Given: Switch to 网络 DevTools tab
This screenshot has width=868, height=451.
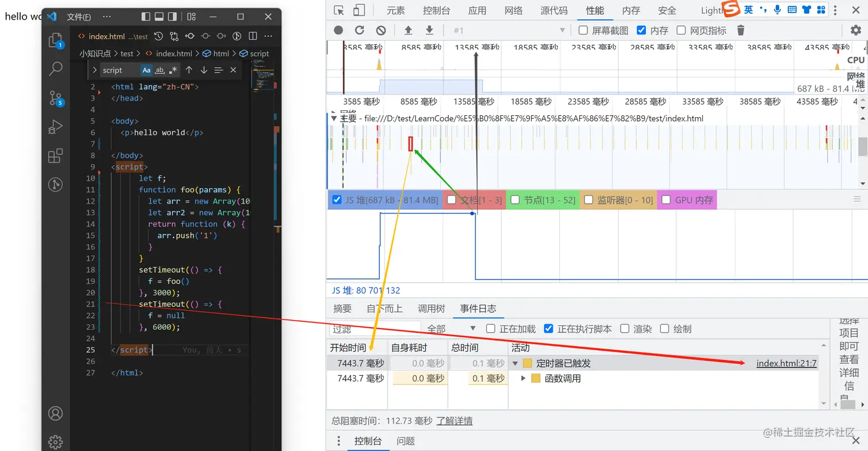Looking at the screenshot, I should pyautogui.click(x=514, y=10).
